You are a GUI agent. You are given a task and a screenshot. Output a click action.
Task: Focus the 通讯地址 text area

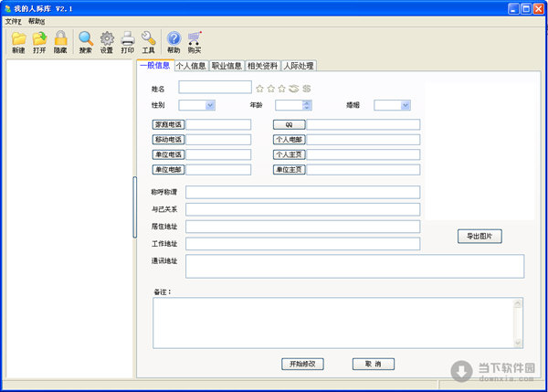(x=354, y=267)
